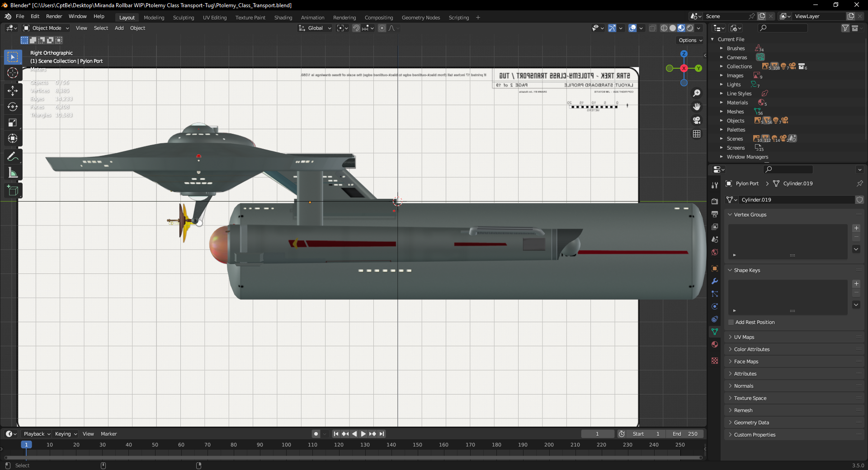Click the timeline playhead at frame 1
The width and height of the screenshot is (868, 470).
(26, 445)
